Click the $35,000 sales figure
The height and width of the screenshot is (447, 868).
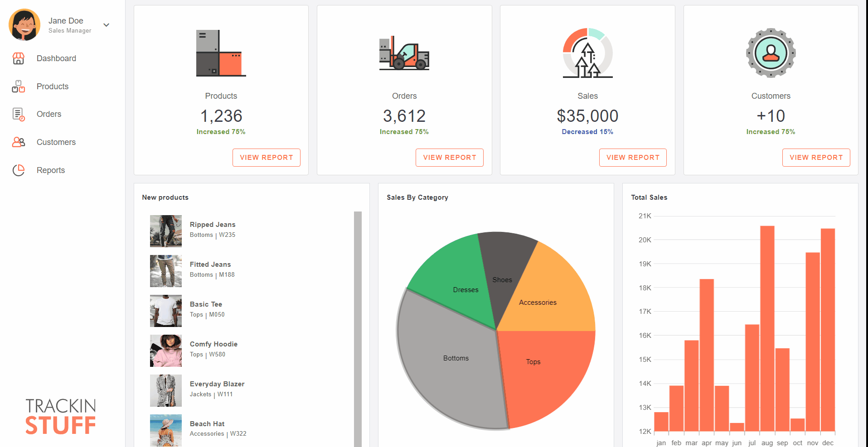[x=588, y=116]
